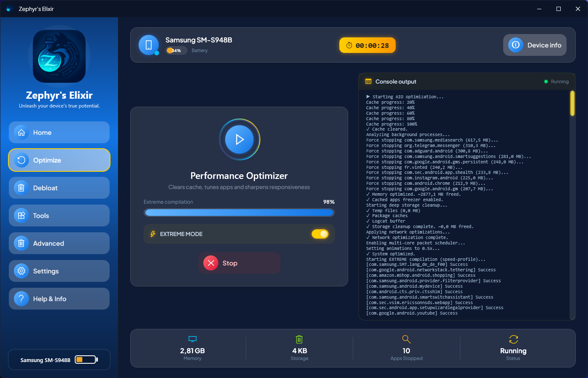The height and width of the screenshot is (378, 588).
Task: Click the 4 KB Storage stat
Action: pyautogui.click(x=299, y=347)
